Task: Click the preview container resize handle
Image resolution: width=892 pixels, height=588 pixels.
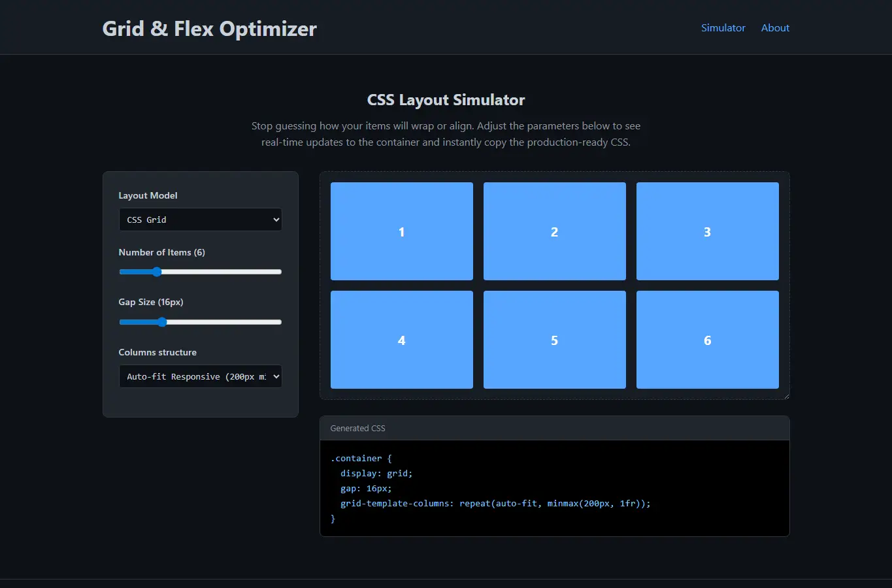Action: coord(785,395)
